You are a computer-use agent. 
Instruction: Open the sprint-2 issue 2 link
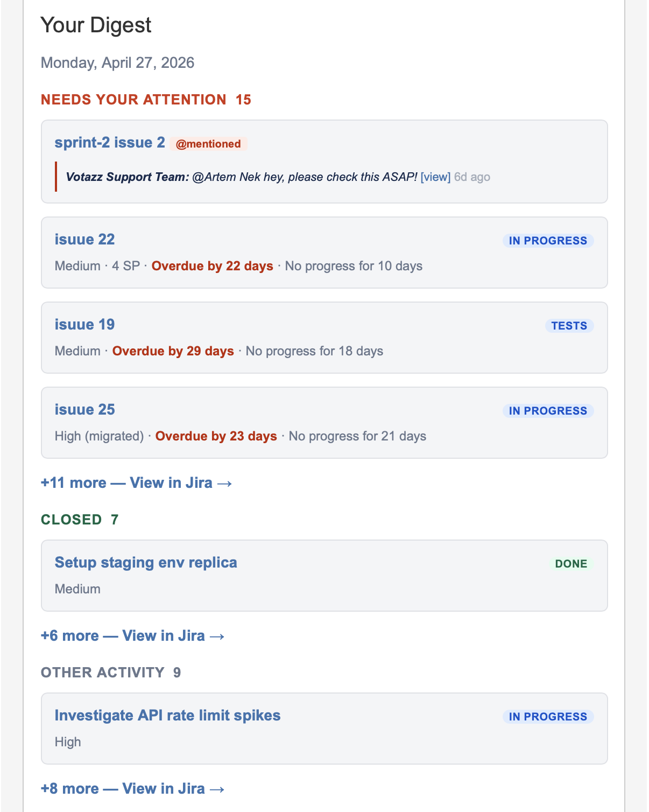coord(110,143)
